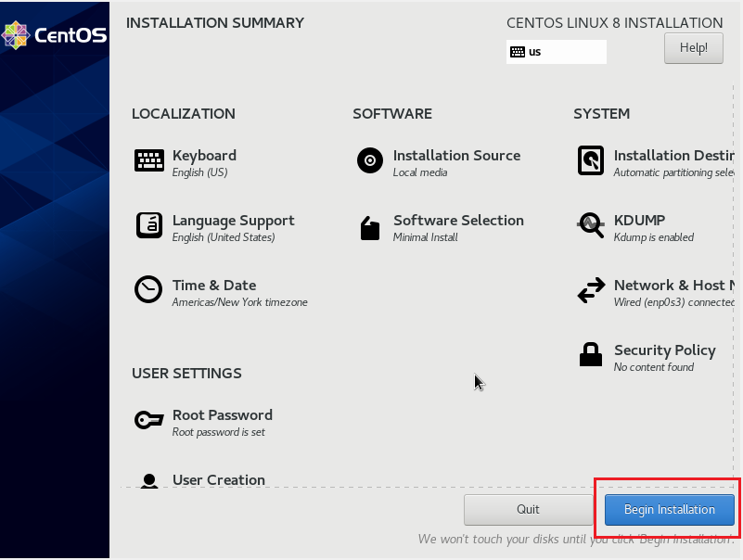Click the Quit button

[x=528, y=509]
